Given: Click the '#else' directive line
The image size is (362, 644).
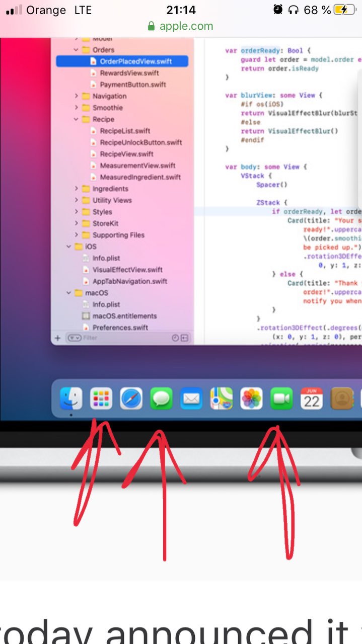Looking at the screenshot, I should (x=250, y=122).
